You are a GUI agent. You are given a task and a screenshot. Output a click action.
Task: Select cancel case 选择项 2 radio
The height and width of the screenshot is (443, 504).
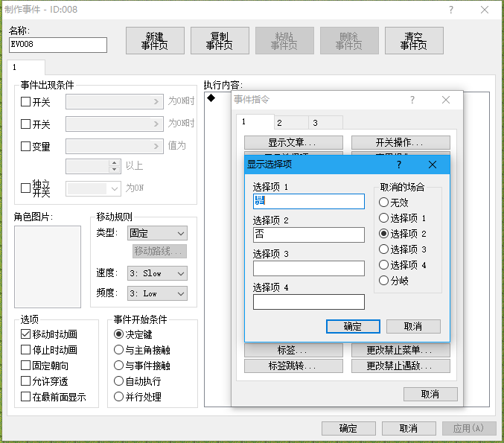[403, 233]
